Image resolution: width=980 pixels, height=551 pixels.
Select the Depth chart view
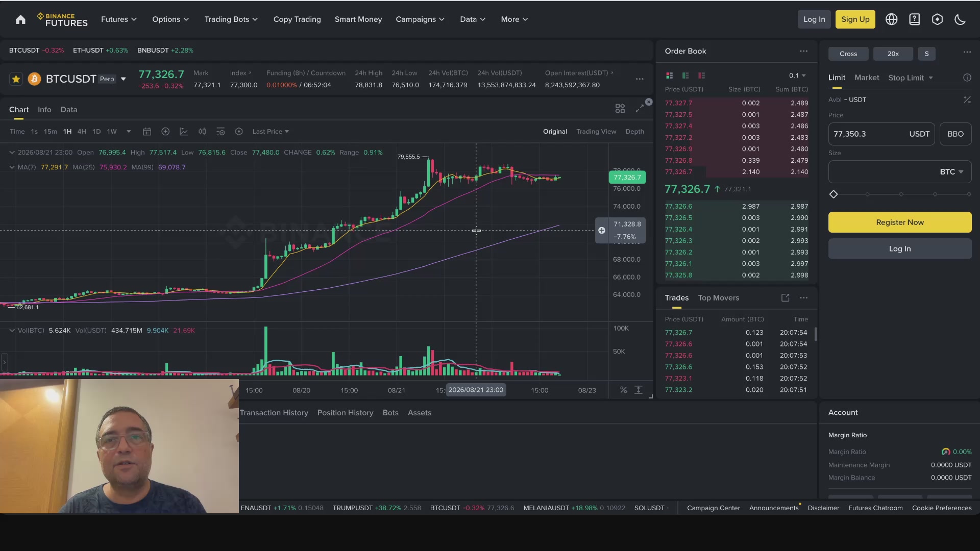(x=634, y=132)
